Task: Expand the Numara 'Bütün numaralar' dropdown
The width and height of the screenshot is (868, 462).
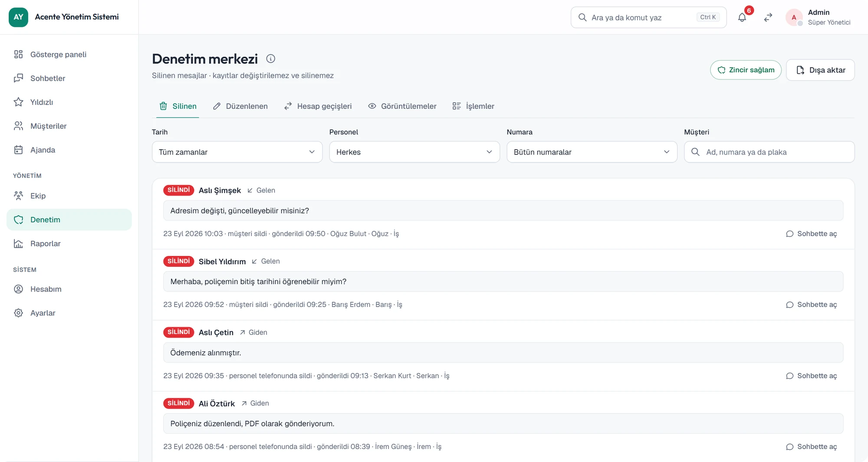Action: (592, 152)
